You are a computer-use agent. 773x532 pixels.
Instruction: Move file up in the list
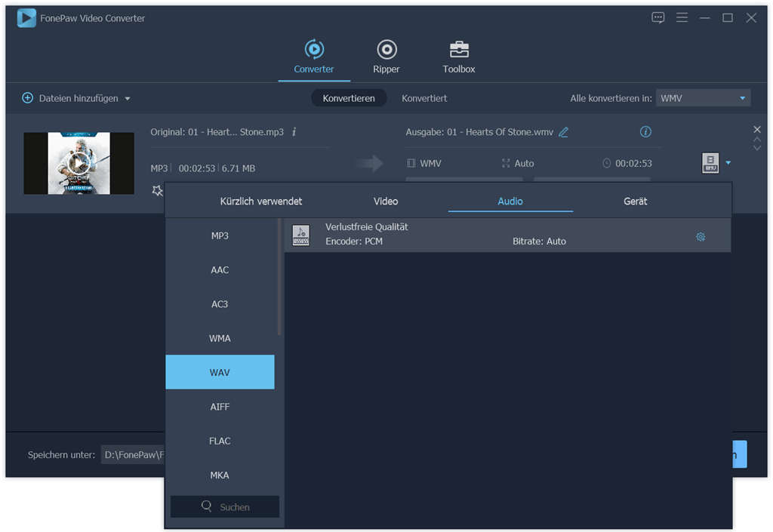tap(757, 140)
